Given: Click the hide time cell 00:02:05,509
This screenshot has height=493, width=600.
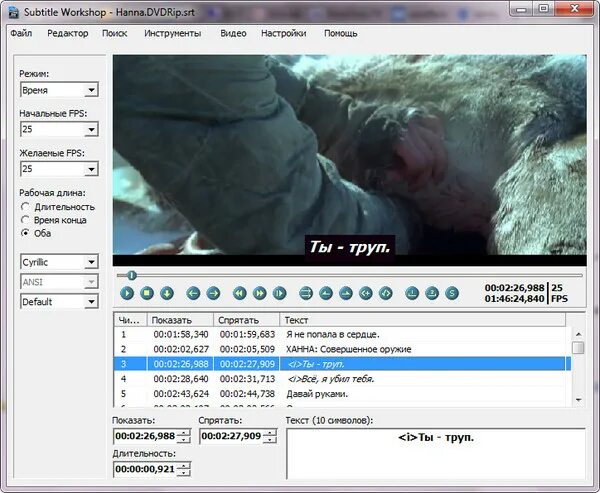Looking at the screenshot, I should coord(247,349).
